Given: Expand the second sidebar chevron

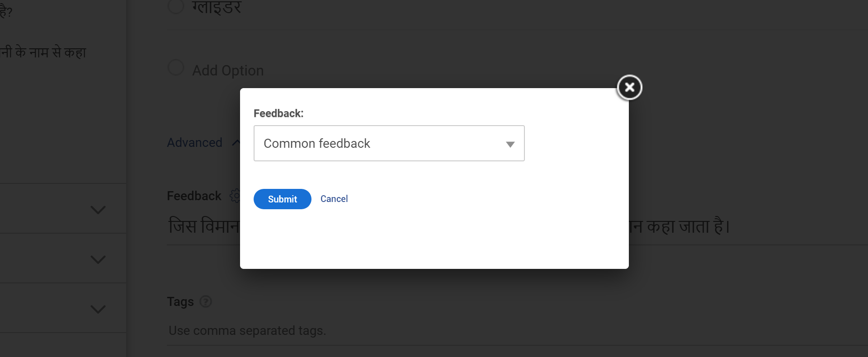Looking at the screenshot, I should 98,259.
